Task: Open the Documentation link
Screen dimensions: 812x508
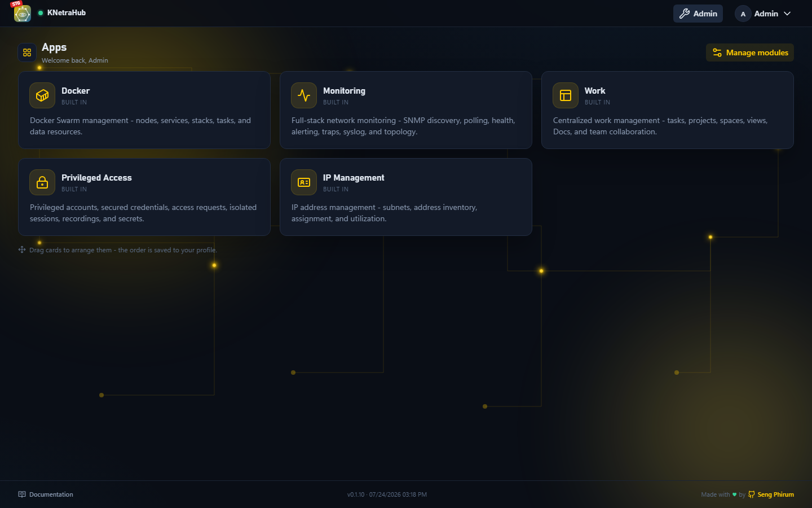Action: pyautogui.click(x=46, y=494)
